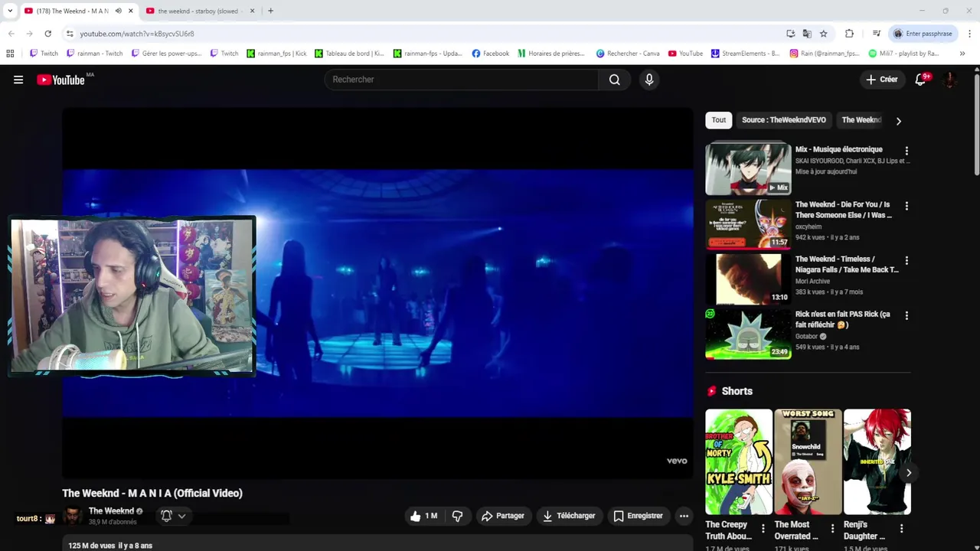
Task: Open the YouTube guide hamburger menu
Action: 18,80
